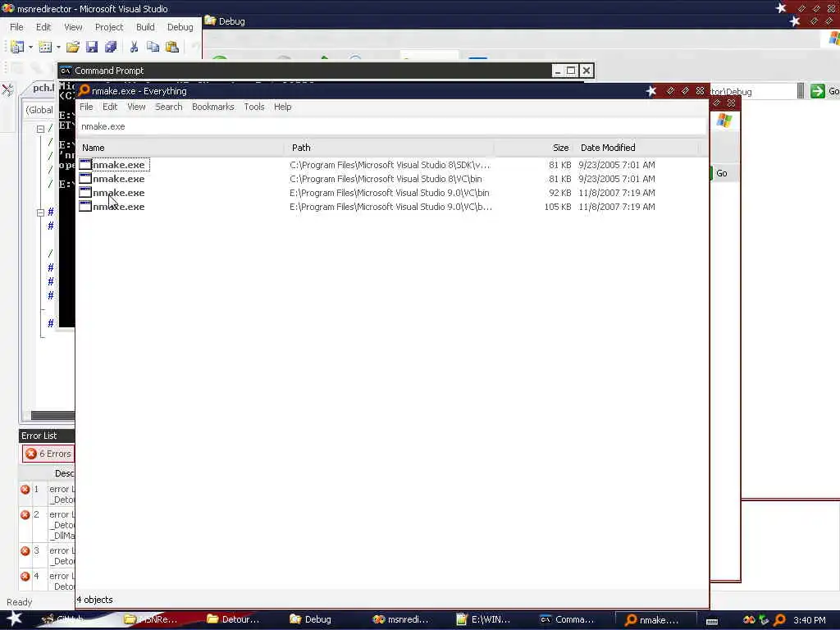Switch to msnredirector taskbar button
The image size is (840, 630).
click(x=400, y=619)
